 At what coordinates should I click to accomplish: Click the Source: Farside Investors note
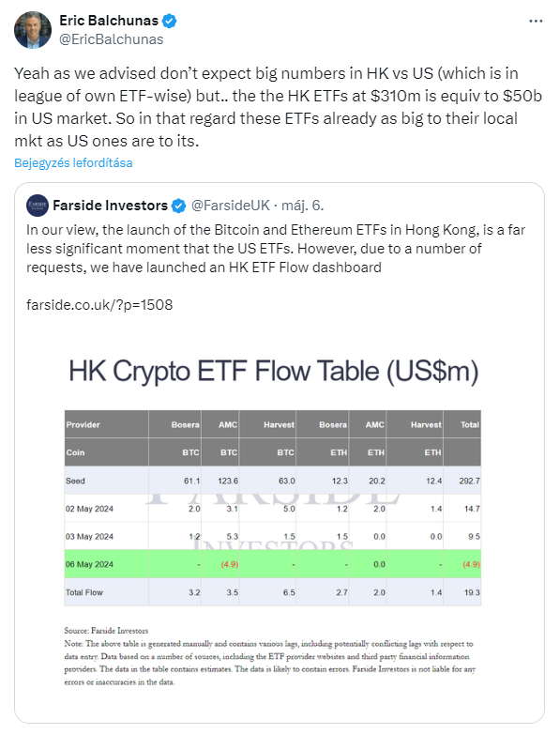point(106,631)
